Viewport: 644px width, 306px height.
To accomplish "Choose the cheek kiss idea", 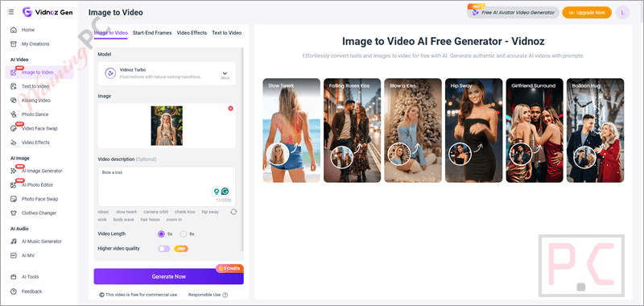I will [185, 212].
